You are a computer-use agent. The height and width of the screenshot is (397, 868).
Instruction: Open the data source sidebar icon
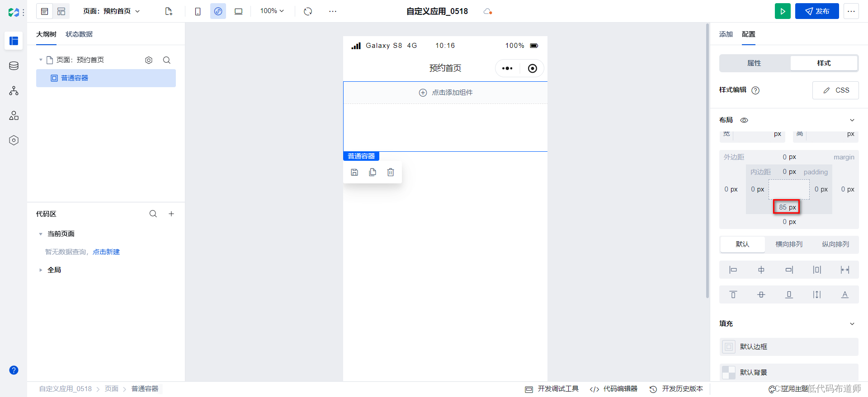pyautogui.click(x=14, y=66)
